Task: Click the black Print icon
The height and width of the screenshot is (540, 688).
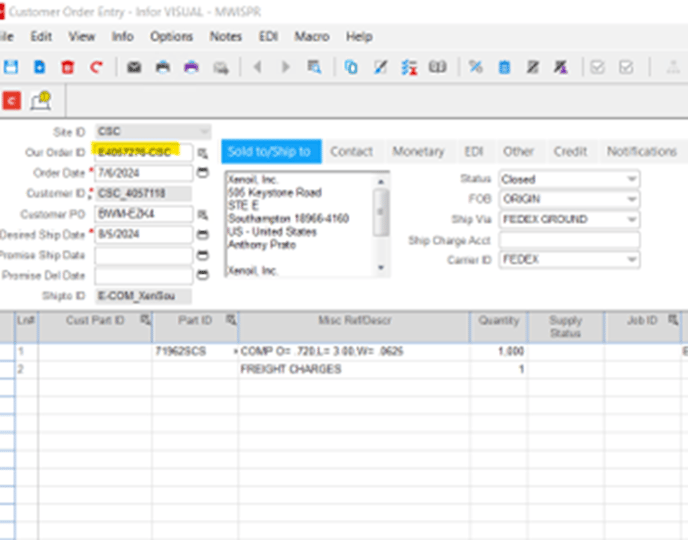Action: 163,67
